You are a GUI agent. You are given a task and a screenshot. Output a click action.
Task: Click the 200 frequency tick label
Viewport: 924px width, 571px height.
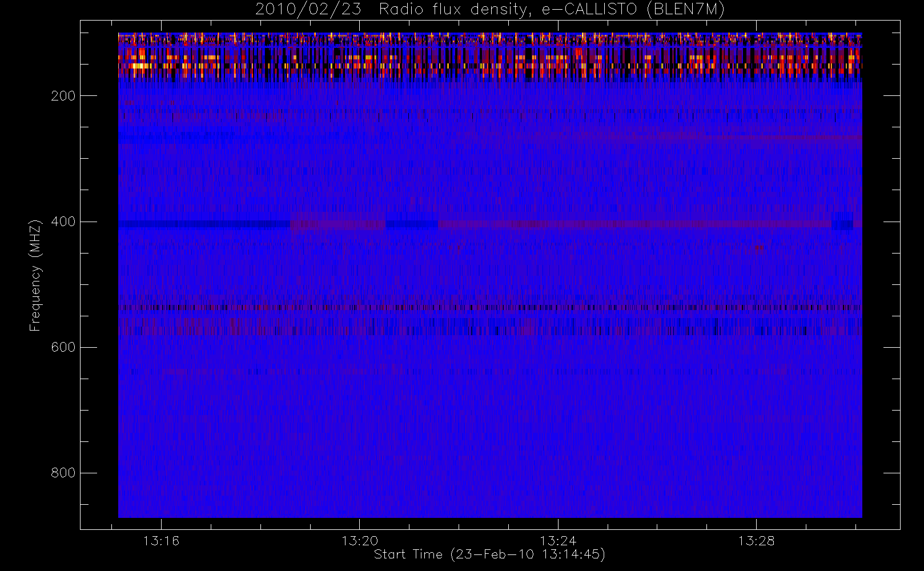[x=63, y=96]
